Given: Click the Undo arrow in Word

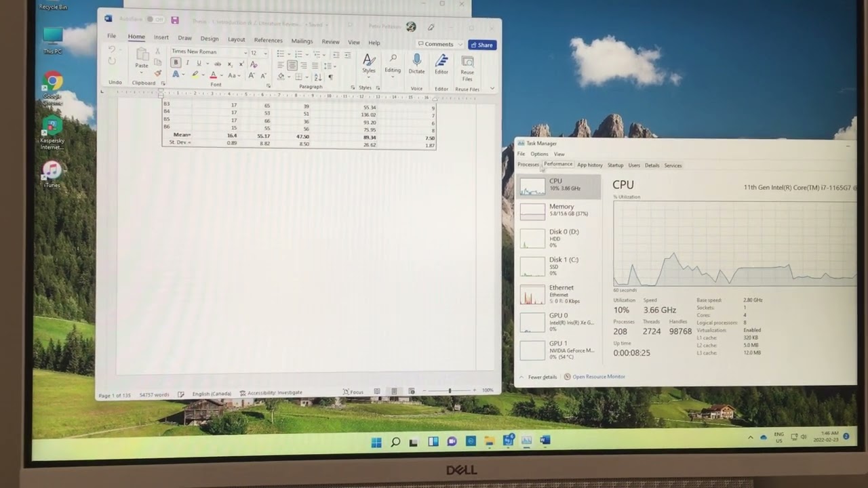Looking at the screenshot, I should 112,49.
